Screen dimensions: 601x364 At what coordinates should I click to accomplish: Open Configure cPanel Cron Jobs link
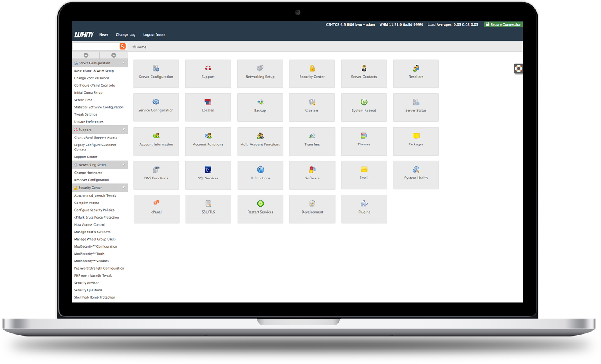click(95, 85)
